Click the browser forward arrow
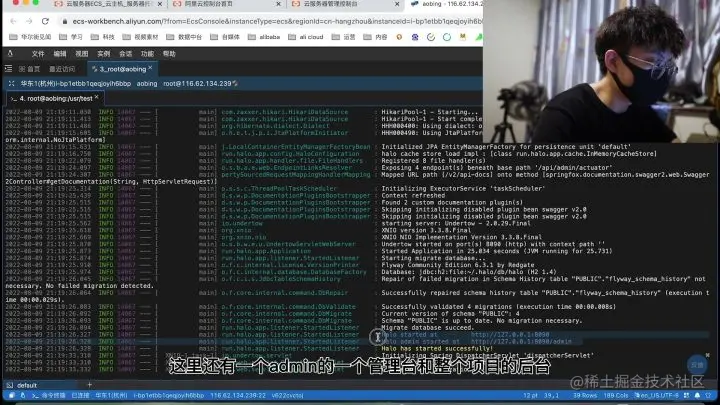Screen dimensions: 720x405 click(29, 21)
